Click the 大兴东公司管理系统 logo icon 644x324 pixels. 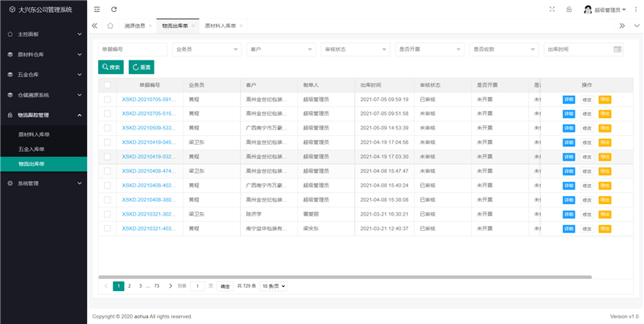click(x=12, y=10)
